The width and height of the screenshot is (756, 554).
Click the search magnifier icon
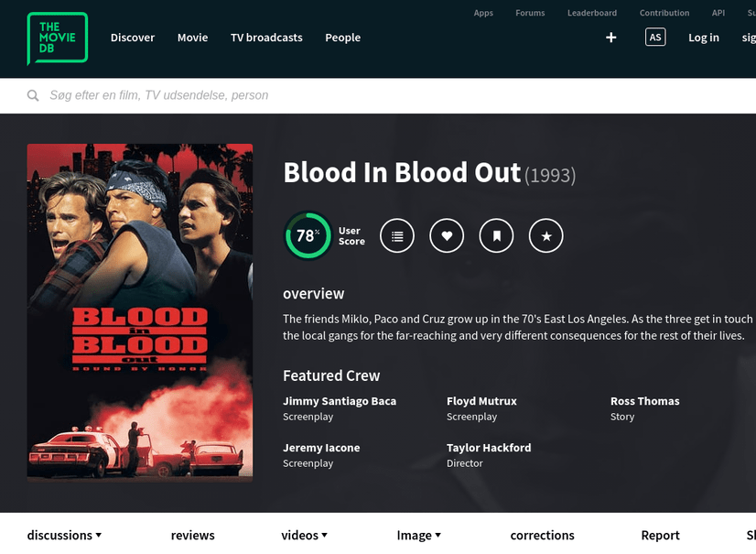pos(33,95)
